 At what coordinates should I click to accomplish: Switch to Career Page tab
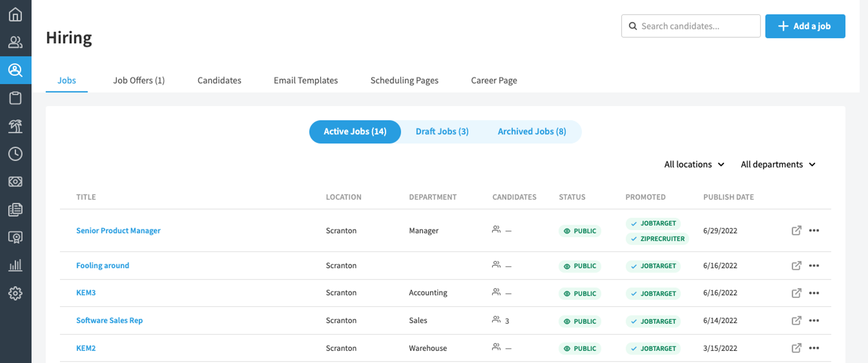pyautogui.click(x=494, y=80)
